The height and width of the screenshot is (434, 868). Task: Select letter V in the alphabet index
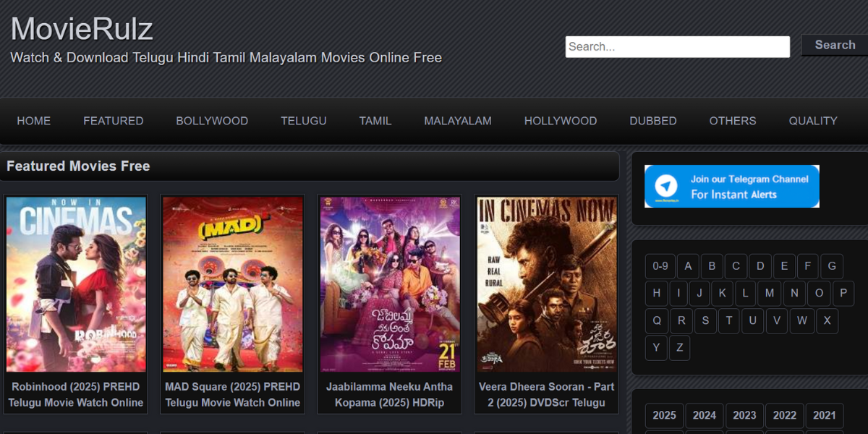[x=776, y=320]
